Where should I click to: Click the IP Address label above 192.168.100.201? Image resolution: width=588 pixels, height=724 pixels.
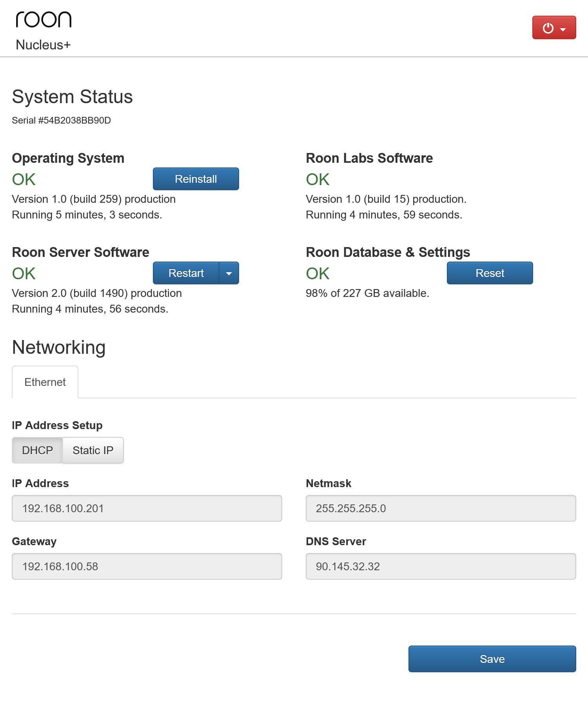coord(40,484)
